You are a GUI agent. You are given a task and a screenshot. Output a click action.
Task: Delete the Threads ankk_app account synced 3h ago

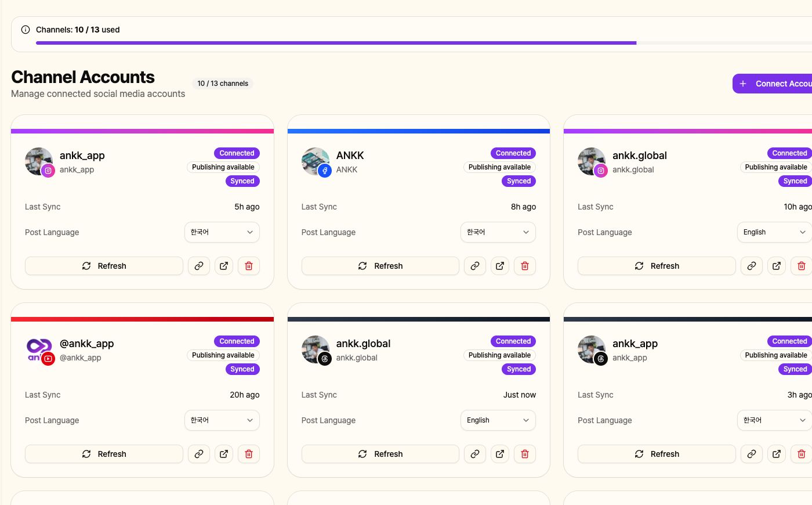802,454
